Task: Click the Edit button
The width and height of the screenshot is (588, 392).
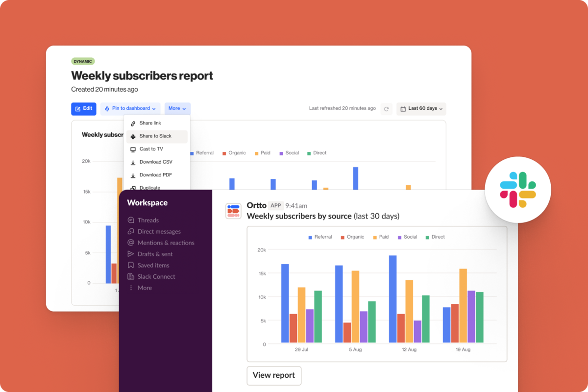Action: tap(83, 109)
